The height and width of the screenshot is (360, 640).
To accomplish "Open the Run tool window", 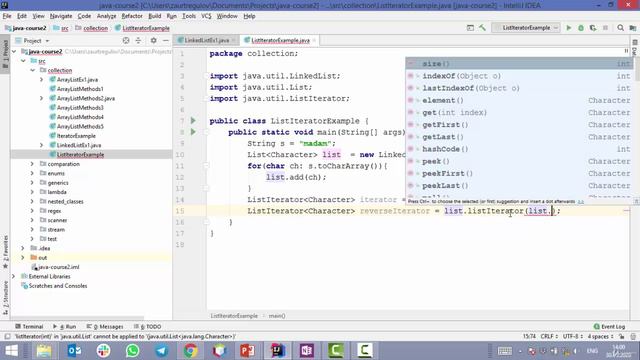I will click(65, 327).
